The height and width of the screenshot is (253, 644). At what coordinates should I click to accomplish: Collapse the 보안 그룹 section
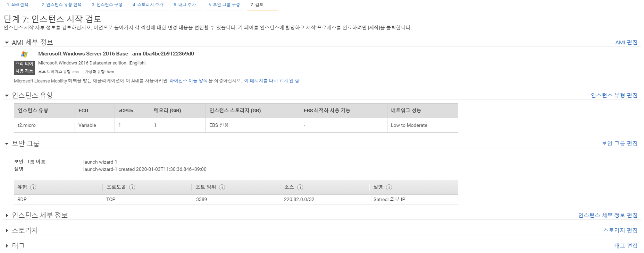(7, 143)
